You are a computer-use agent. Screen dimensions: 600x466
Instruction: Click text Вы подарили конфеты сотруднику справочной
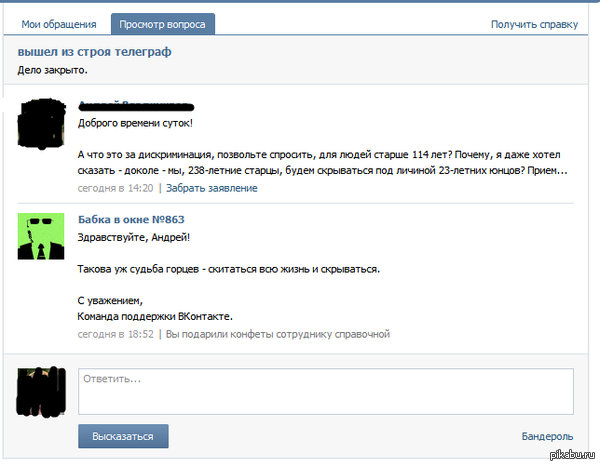[x=278, y=334]
